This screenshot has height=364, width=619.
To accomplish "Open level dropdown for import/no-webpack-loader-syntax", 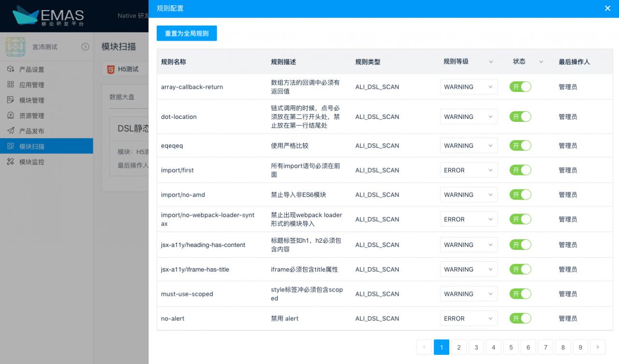I will (x=469, y=219).
